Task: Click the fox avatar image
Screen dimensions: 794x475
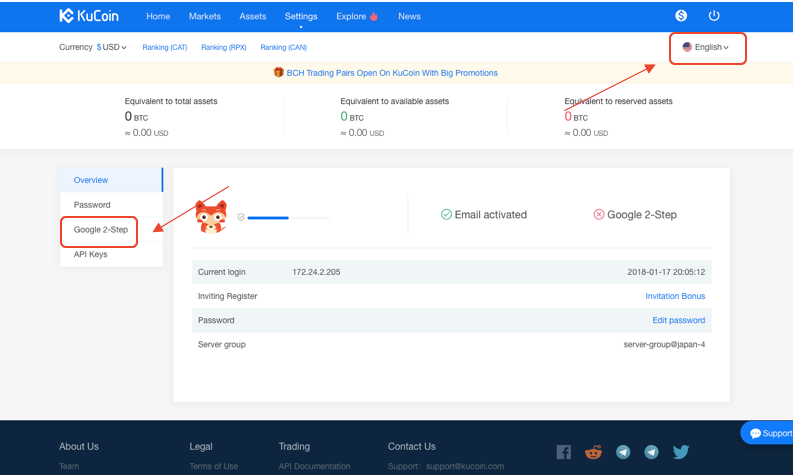Action: pos(211,217)
